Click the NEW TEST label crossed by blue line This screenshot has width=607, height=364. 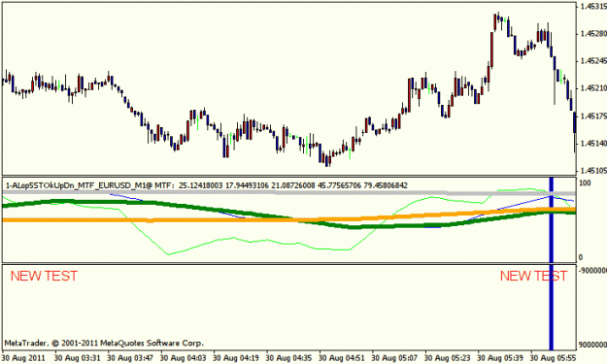[533, 277]
